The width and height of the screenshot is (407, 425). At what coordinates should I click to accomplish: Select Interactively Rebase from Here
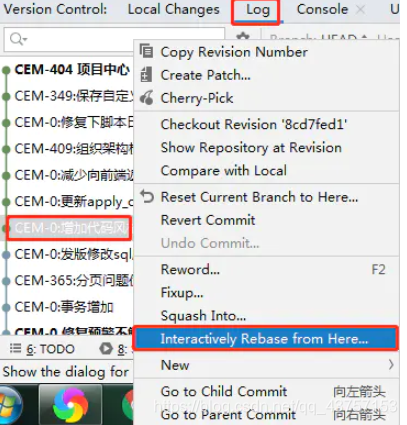[x=266, y=339]
